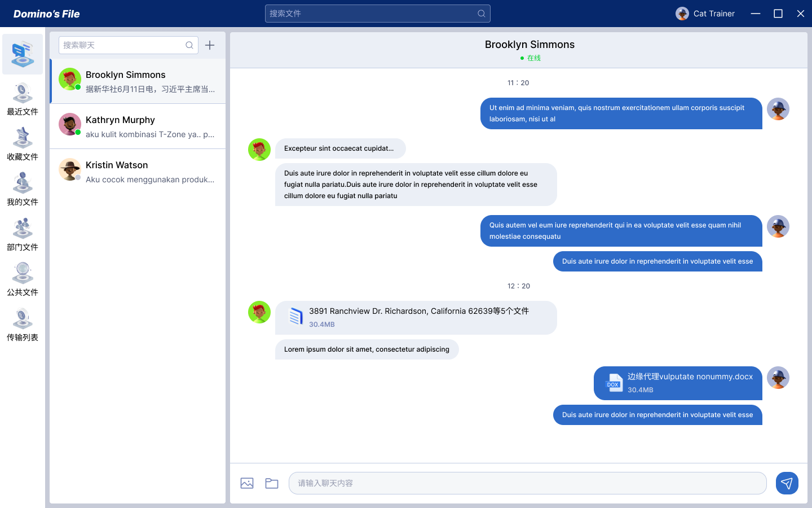The height and width of the screenshot is (508, 812).
Task: Open the chat messages sidebar icon
Action: (23, 54)
